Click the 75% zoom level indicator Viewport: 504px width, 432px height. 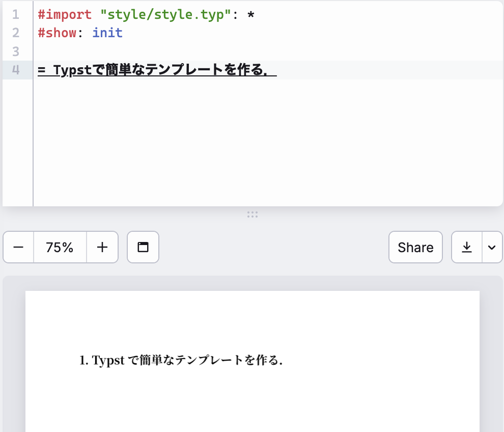(60, 247)
